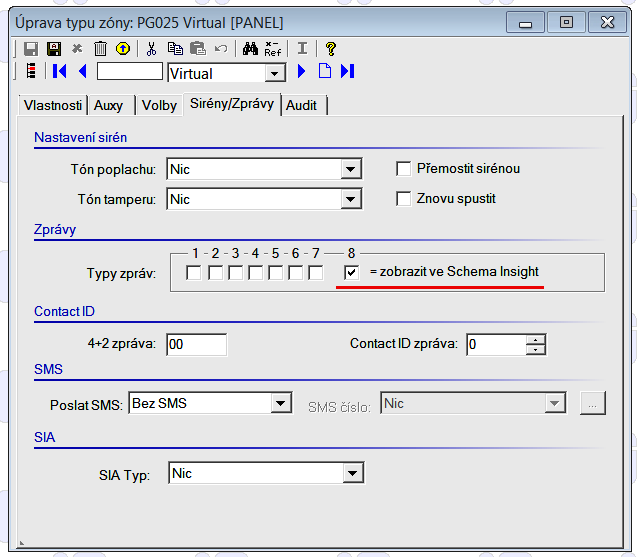The height and width of the screenshot is (557, 639).
Task: Click the scissors Cut icon
Action: [151, 48]
